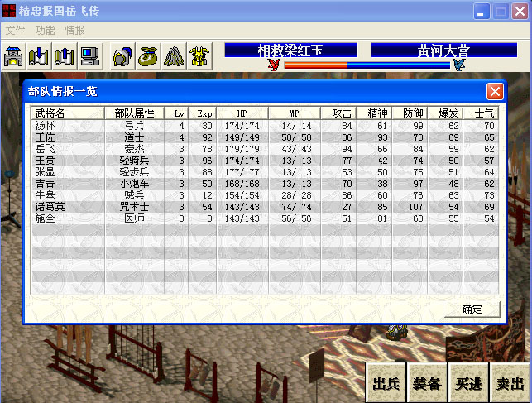Click the 177/177 HP value
Viewport: 532px width, 403px height.
pyautogui.click(x=242, y=172)
